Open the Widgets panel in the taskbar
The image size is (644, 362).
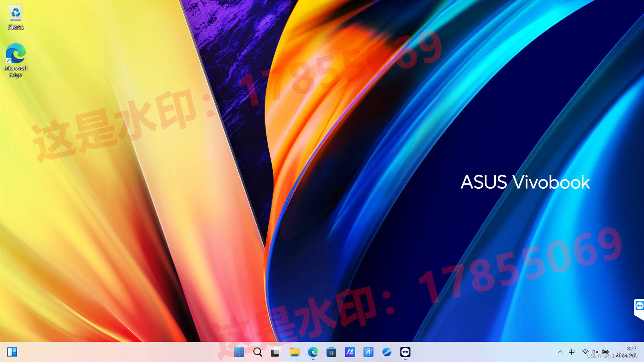pyautogui.click(x=12, y=352)
